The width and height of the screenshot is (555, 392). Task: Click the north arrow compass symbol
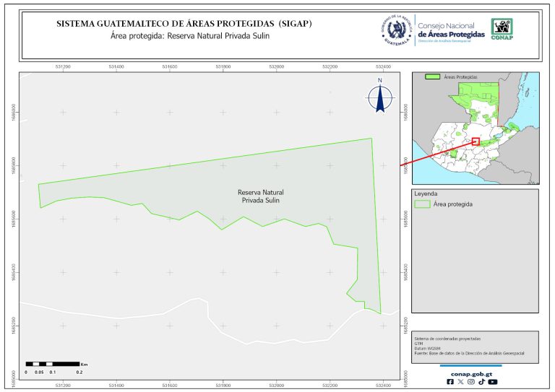(379, 97)
